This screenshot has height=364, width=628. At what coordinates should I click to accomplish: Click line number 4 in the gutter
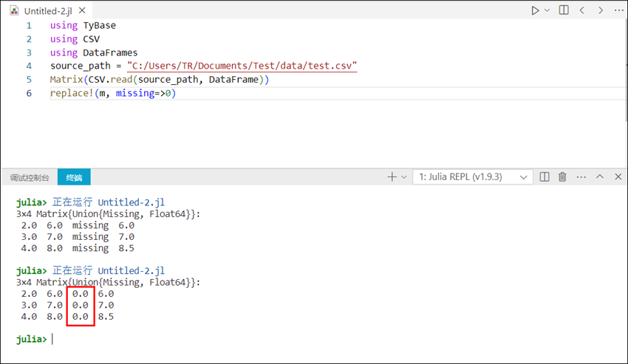point(29,66)
